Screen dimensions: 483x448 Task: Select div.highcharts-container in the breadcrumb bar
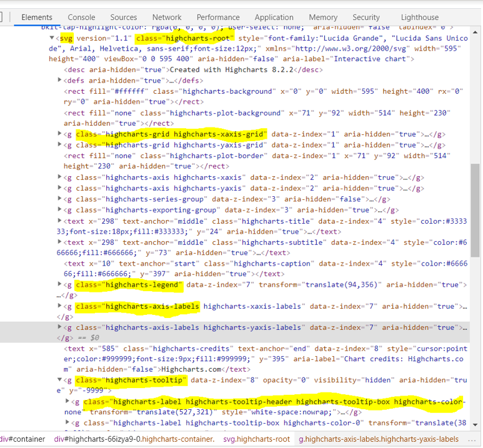(x=134, y=439)
